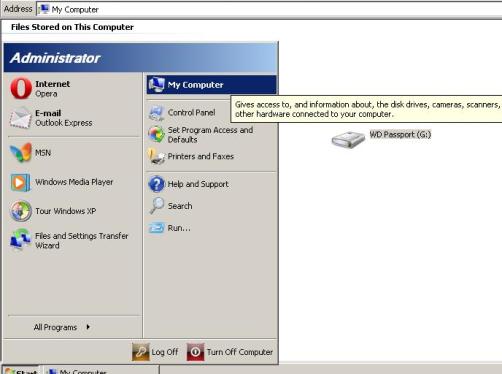Viewport: 502px width, 374px height.
Task: Click the Address bar field
Action: point(269,9)
